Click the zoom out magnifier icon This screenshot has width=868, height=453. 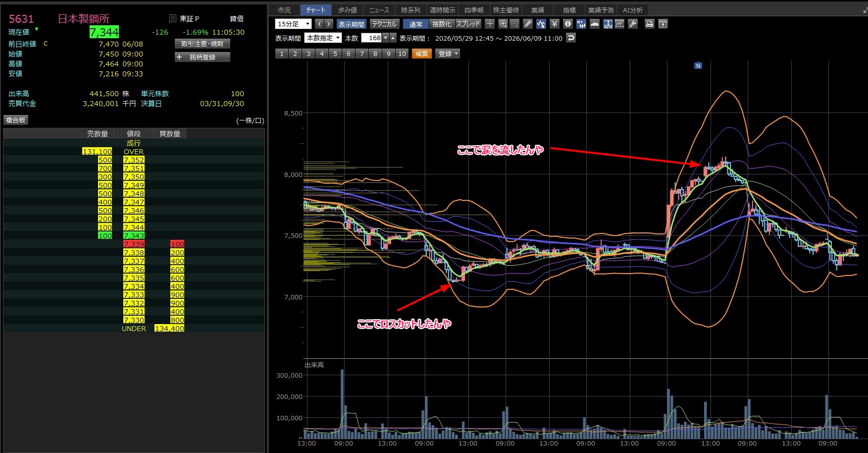tap(515, 24)
